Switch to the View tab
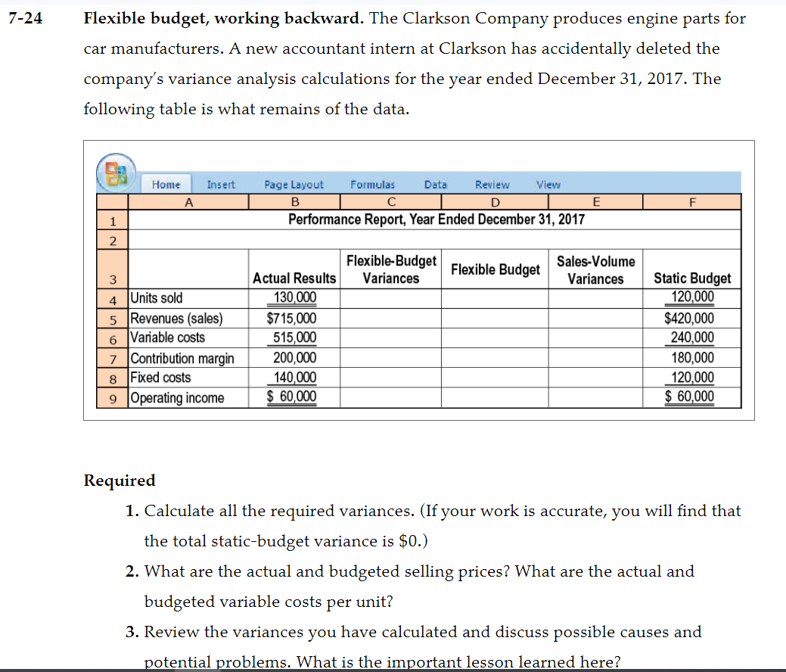 (x=548, y=184)
